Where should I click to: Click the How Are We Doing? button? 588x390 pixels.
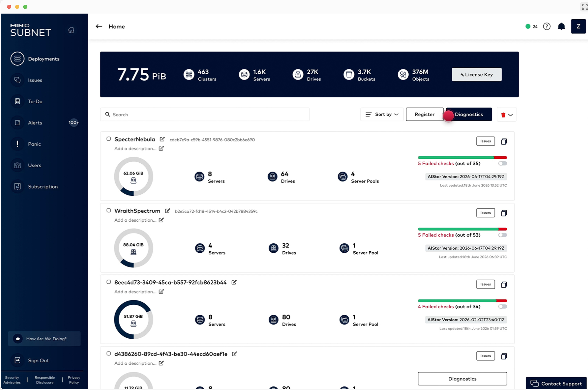(x=44, y=339)
